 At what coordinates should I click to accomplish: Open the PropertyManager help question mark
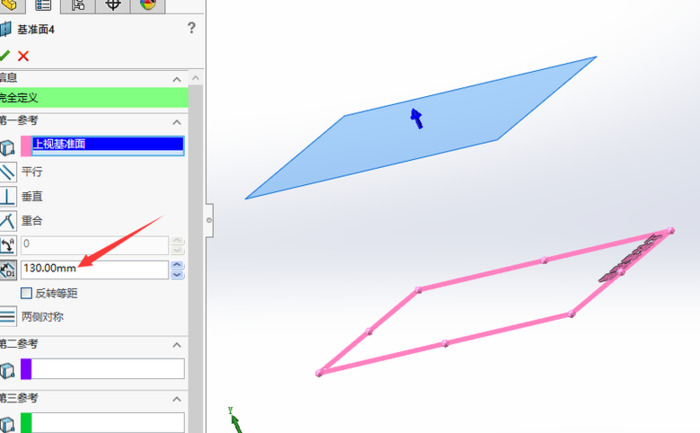[x=191, y=28]
